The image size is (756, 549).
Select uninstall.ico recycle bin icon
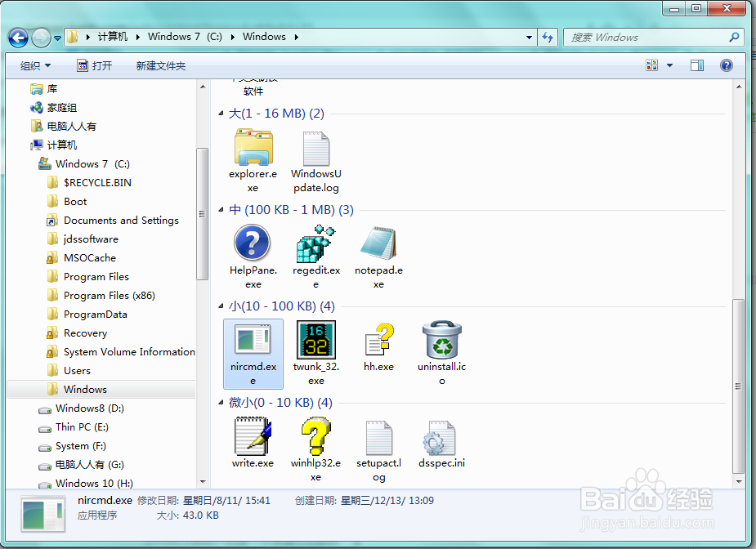442,339
